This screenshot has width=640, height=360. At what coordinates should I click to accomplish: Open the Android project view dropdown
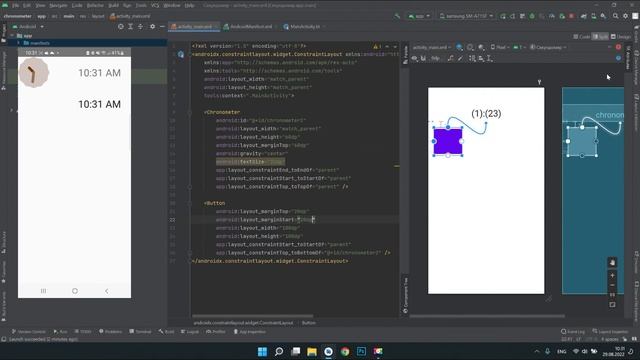[x=28, y=27]
